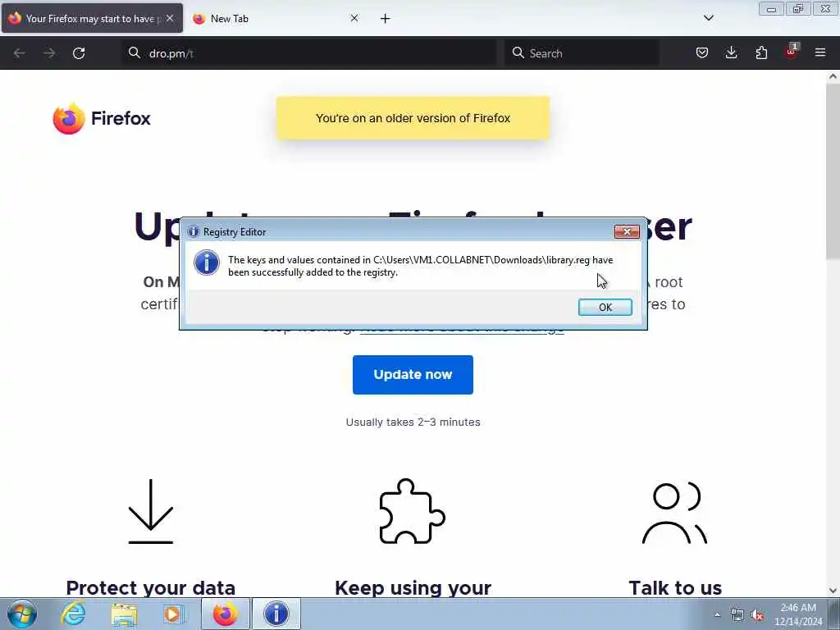The width and height of the screenshot is (840, 630).
Task: Click the puzzle piece icon above Keep using your
Action: pos(413,511)
